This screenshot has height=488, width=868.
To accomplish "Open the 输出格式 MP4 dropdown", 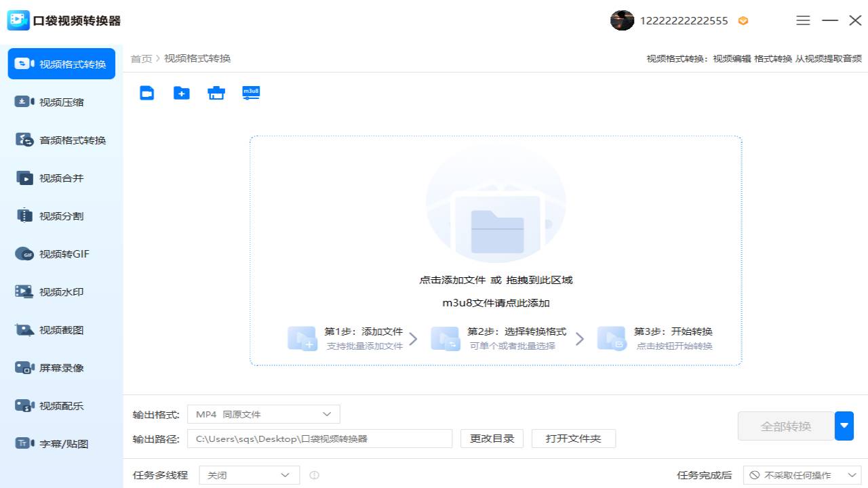I will click(263, 413).
